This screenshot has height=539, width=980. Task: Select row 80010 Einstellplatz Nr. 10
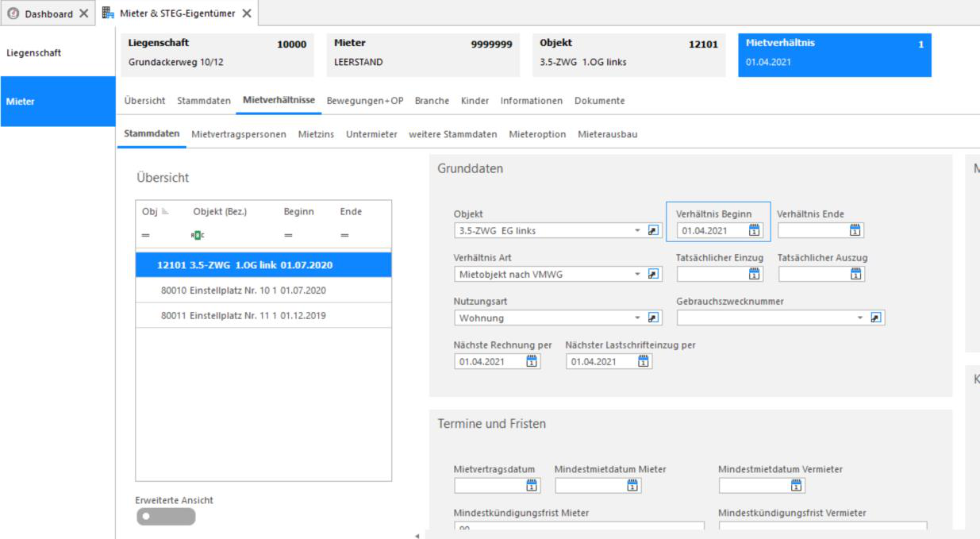[263, 290]
